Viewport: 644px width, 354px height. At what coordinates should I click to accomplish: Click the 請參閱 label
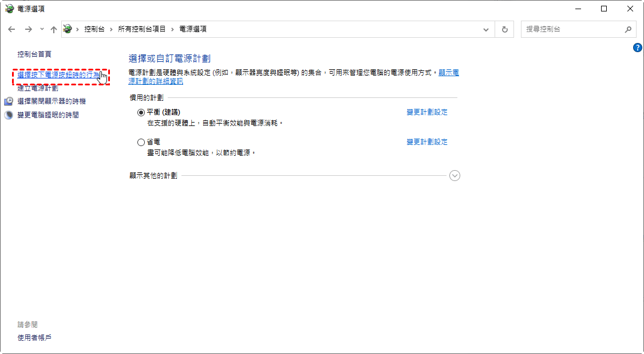point(27,325)
